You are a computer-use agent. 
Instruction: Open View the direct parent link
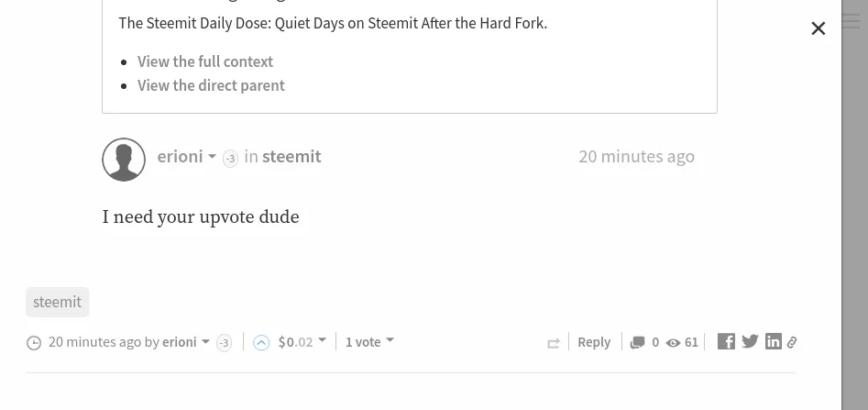pyautogui.click(x=211, y=85)
